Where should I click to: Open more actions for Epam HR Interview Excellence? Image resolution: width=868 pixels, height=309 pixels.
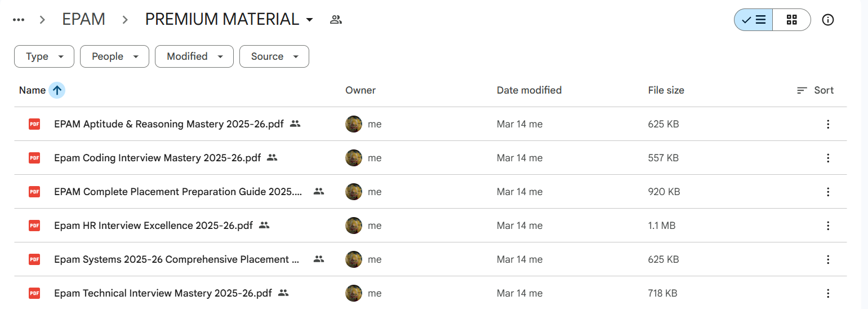[827, 226]
